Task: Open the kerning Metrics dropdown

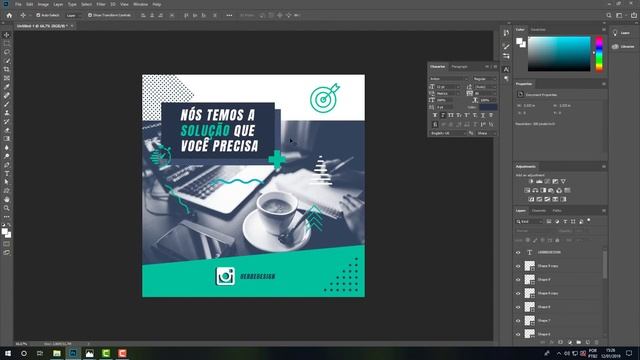Action: pos(448,93)
